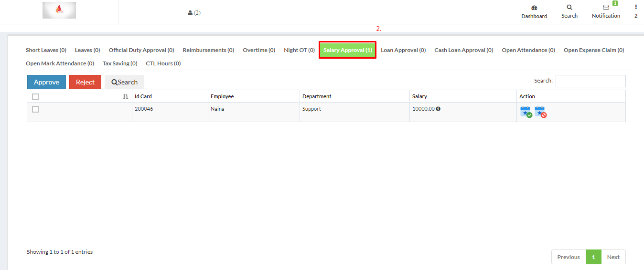Click the Action column header
644x270 pixels.
(x=571, y=96)
